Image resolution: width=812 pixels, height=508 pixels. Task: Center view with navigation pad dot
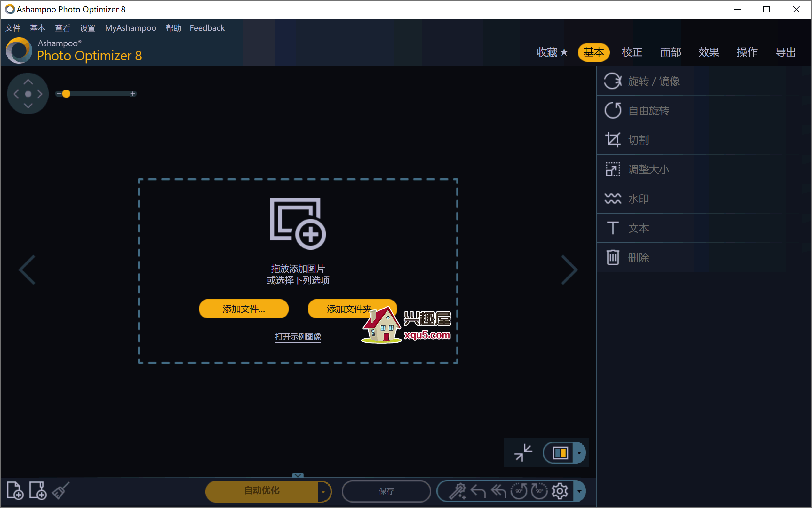(28, 94)
